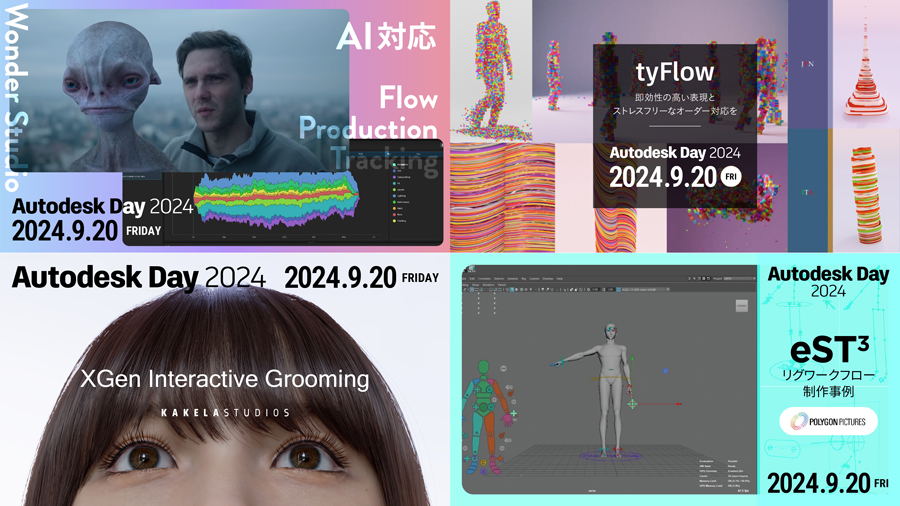Open the Constrain menu in Maya
The image size is (900, 506).
(x=484, y=279)
